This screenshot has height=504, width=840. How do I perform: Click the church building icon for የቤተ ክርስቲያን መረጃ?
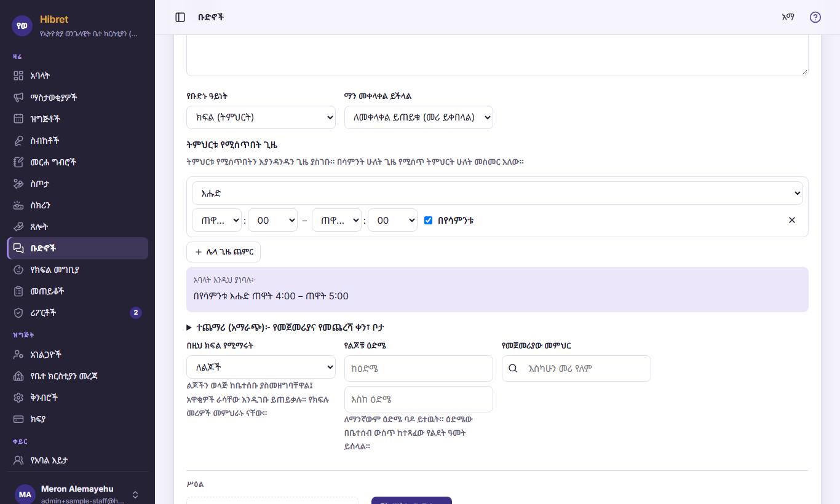(18, 376)
